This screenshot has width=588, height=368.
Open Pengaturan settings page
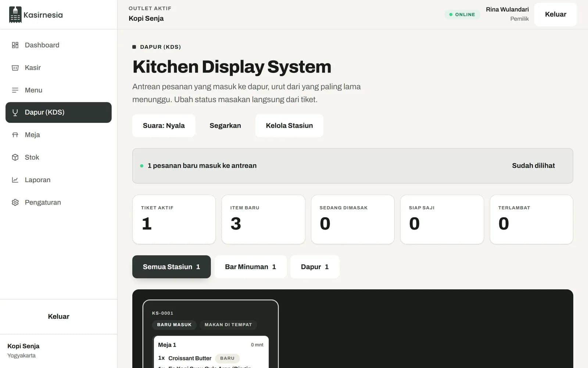[58, 202]
